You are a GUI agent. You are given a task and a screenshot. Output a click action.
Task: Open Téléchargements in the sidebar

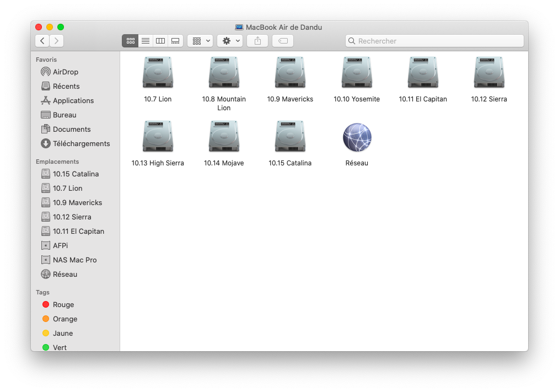75,143
